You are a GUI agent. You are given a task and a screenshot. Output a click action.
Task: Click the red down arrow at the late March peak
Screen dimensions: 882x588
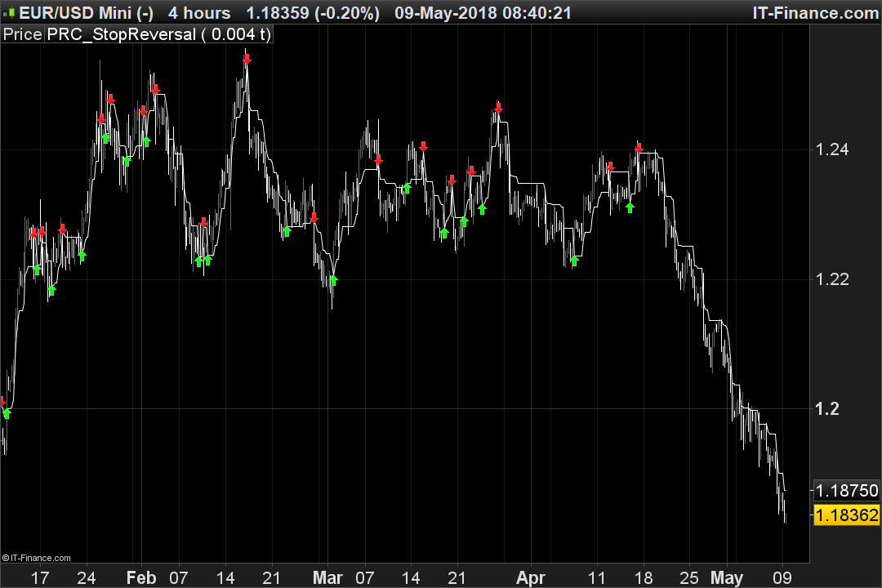pyautogui.click(x=498, y=108)
